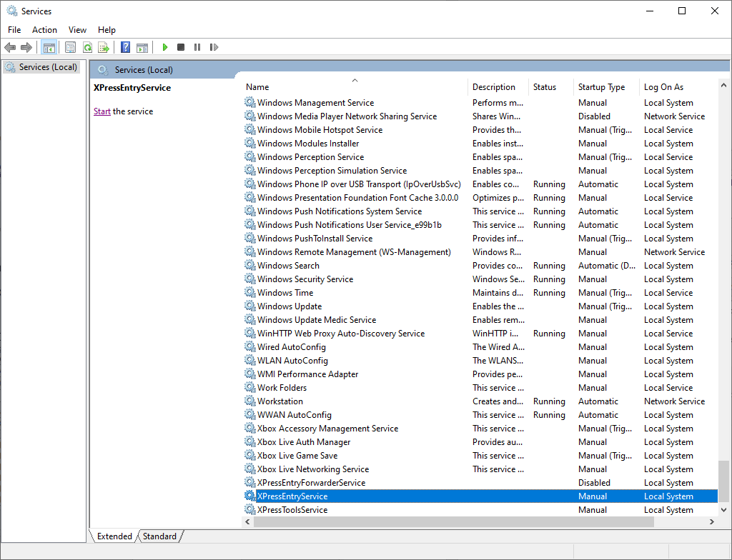This screenshot has width=732, height=560.
Task: Click the Forward arrow toolbar icon
Action: (26, 47)
